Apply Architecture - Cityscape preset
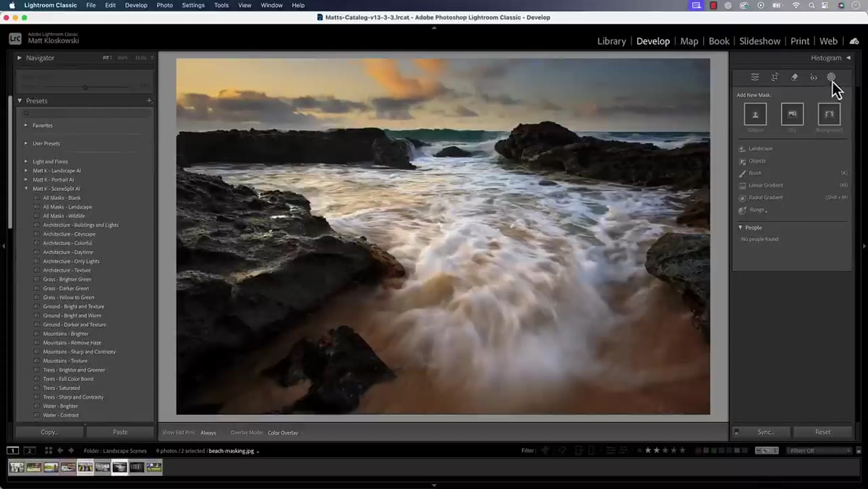The image size is (868, 489). (69, 234)
